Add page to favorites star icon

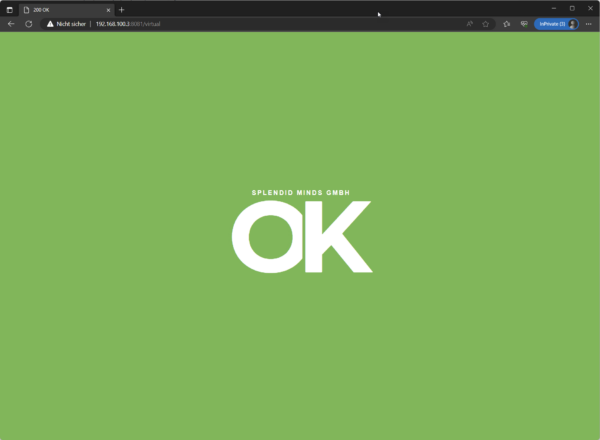(x=486, y=24)
